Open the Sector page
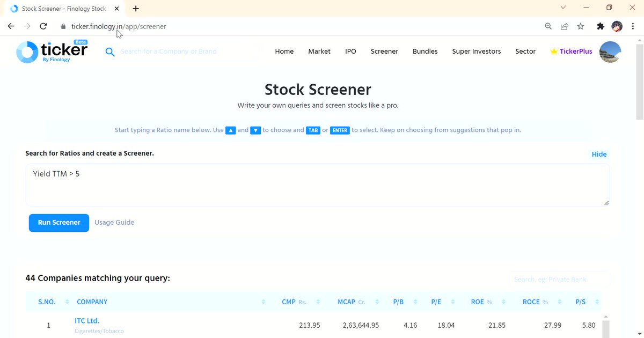 click(525, 52)
